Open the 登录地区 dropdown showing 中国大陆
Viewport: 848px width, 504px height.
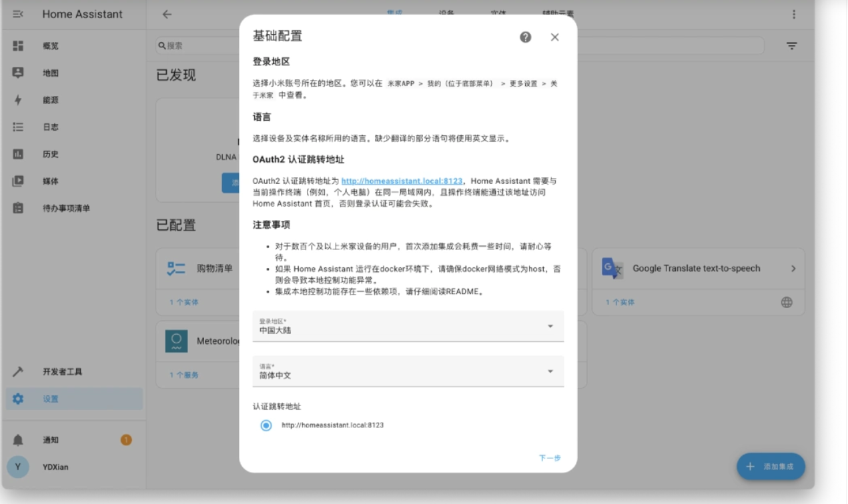pos(408,326)
